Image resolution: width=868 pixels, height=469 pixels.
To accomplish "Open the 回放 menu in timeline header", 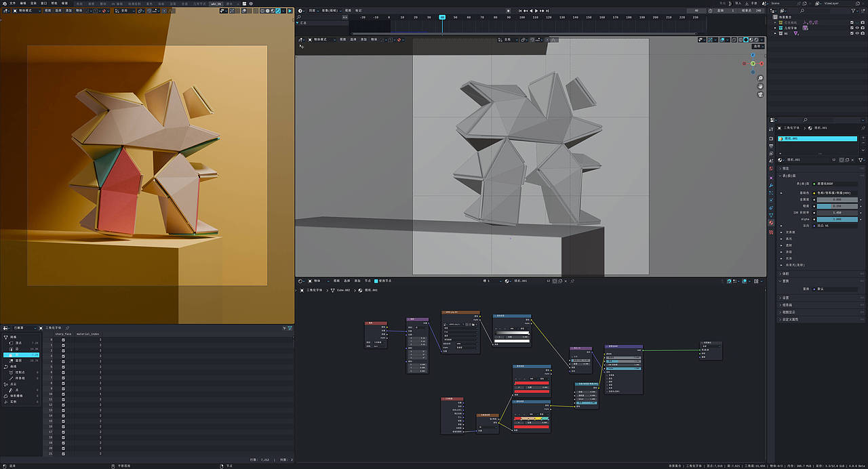I will coord(313,11).
